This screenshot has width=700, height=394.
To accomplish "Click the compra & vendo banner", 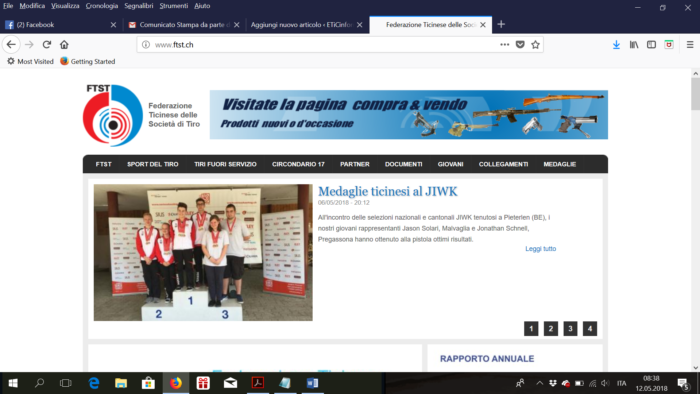I will 408,115.
